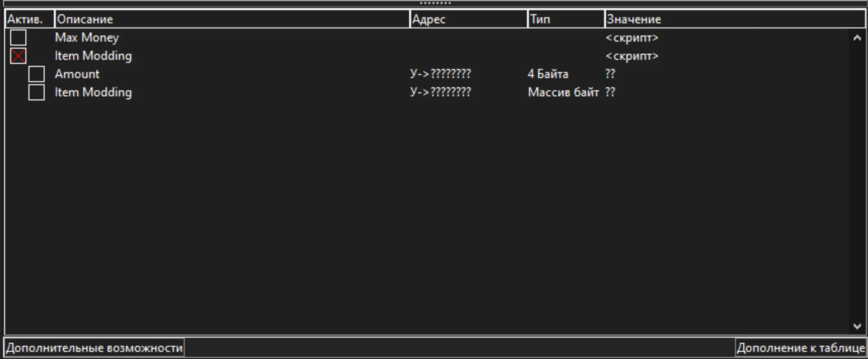Click the Amount entry's 4 Байта type

pos(548,74)
